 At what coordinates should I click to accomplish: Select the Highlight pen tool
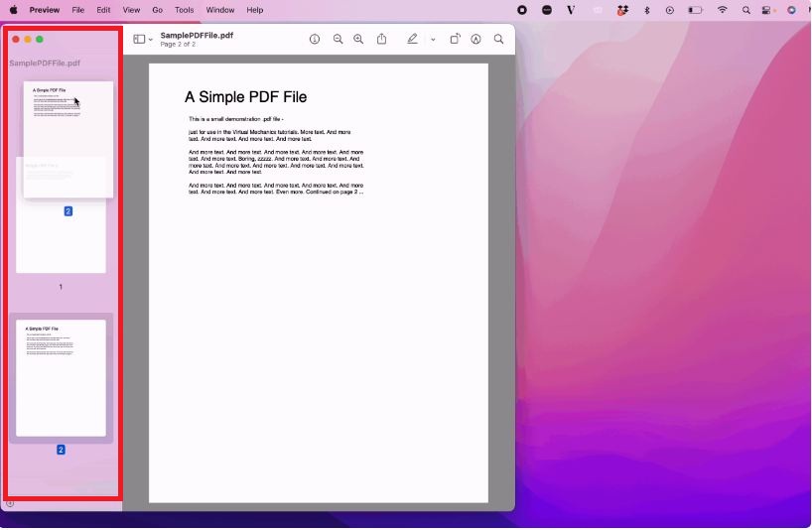coord(412,39)
